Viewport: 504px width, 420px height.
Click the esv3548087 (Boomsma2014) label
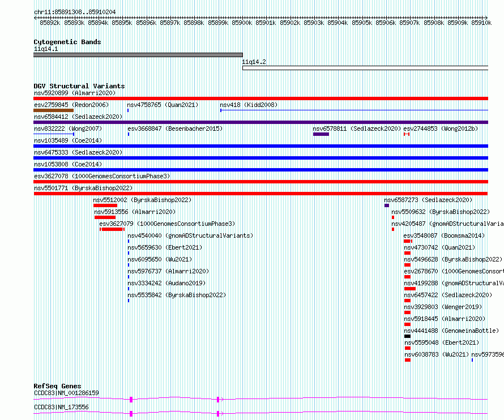click(444, 236)
